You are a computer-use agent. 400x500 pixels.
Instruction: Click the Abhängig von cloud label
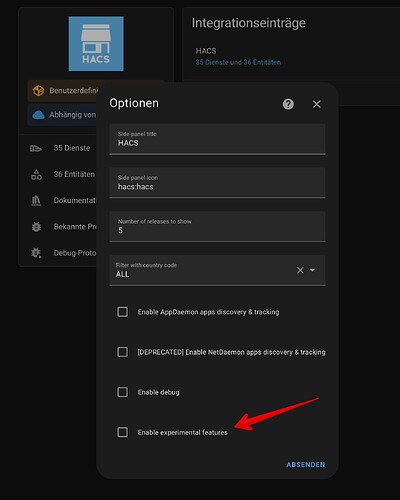[x=72, y=115]
